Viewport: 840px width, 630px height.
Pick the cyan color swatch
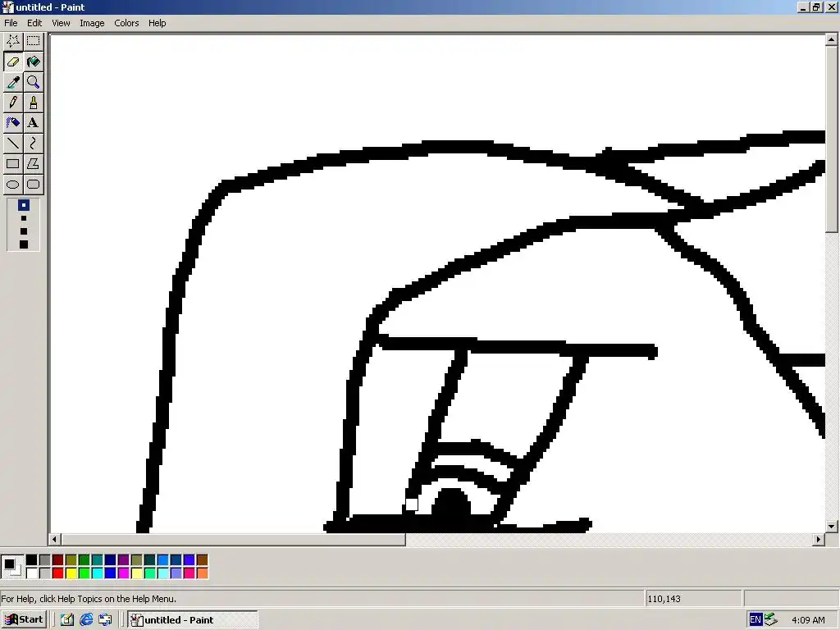(x=97, y=573)
